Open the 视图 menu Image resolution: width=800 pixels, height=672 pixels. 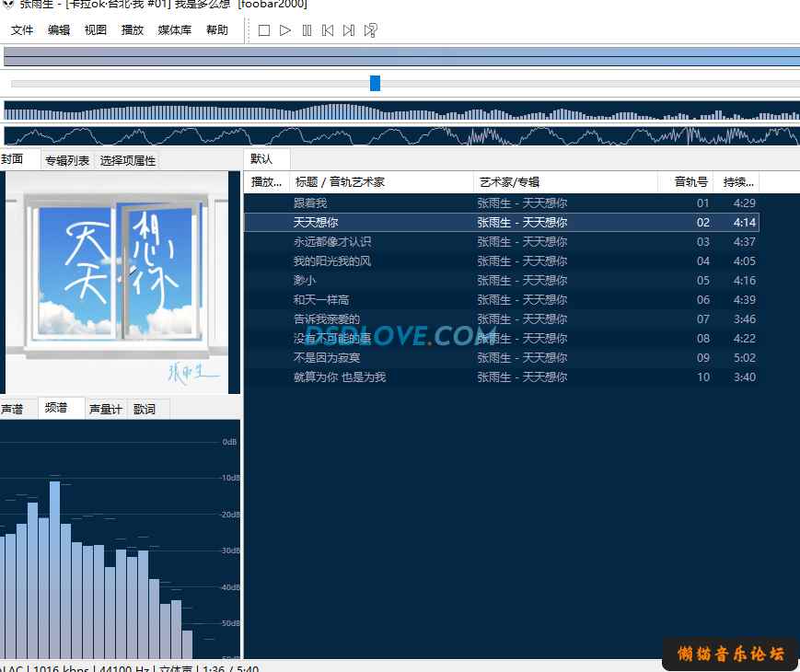[96, 30]
